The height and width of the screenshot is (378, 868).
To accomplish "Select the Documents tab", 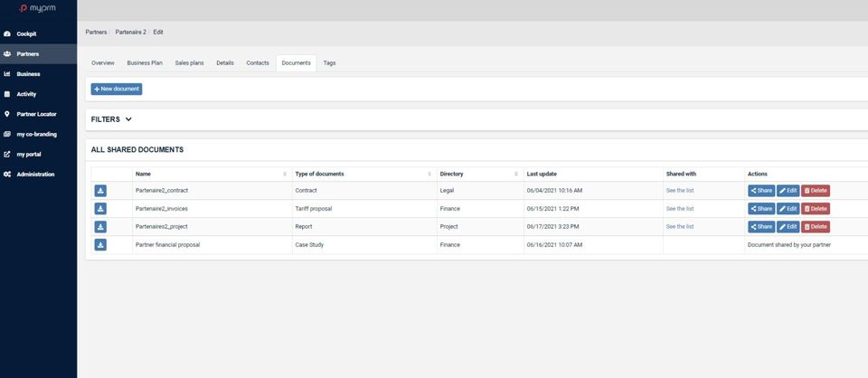I will [297, 63].
